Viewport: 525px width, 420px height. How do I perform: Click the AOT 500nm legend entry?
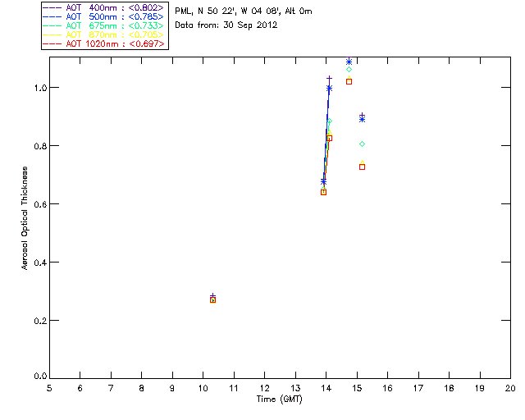click(x=103, y=16)
